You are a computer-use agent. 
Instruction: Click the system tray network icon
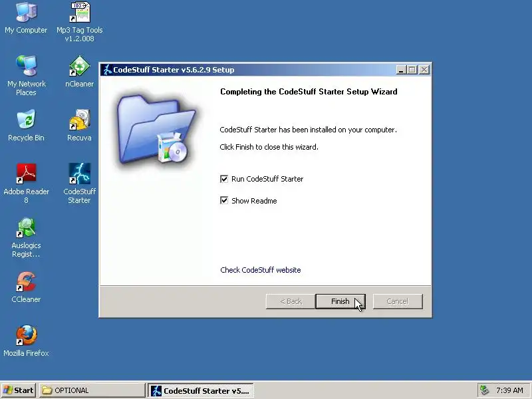(485, 390)
